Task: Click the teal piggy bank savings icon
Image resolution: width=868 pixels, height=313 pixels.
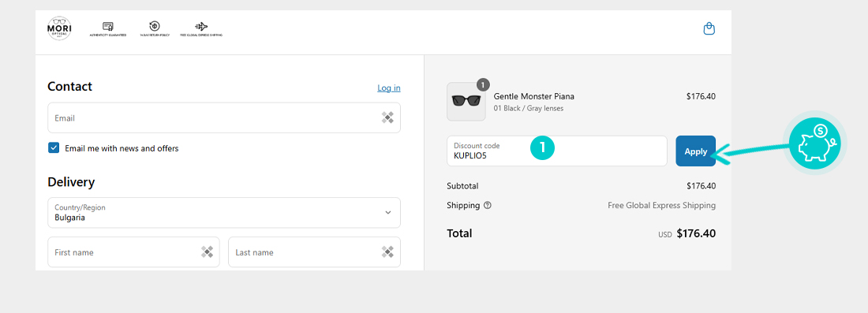Action: pos(815,143)
